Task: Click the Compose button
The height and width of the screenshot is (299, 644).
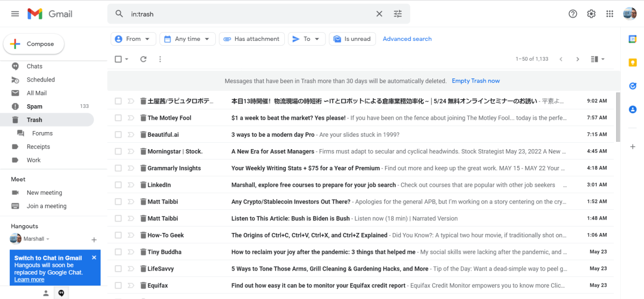Action: [x=34, y=44]
